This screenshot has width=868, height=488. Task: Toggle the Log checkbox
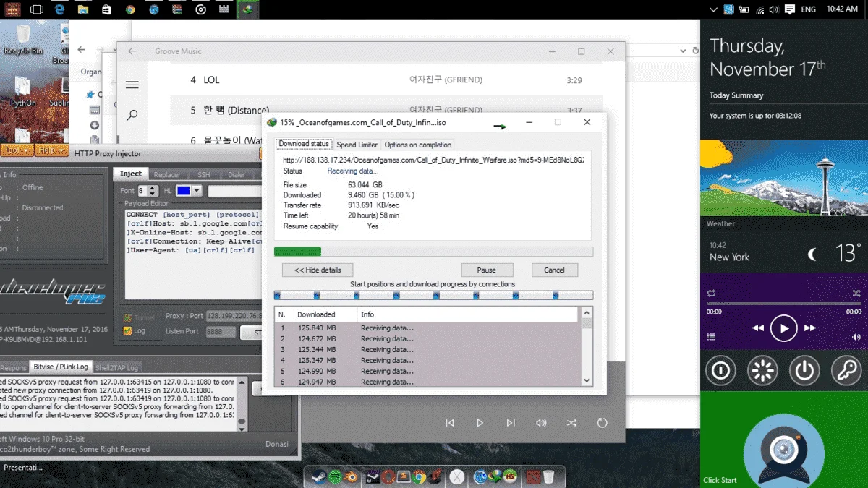(x=128, y=330)
